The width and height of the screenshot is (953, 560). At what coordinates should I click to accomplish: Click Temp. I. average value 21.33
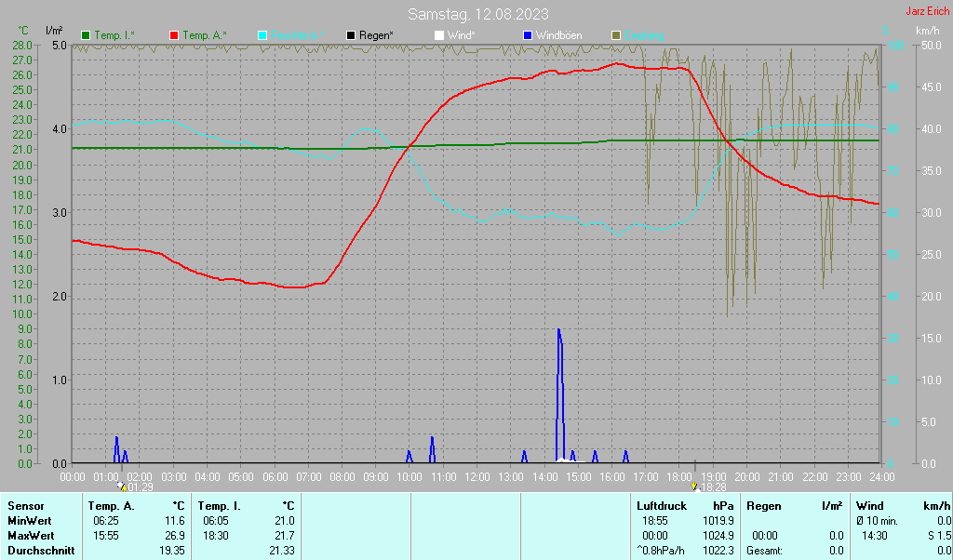coord(281,551)
